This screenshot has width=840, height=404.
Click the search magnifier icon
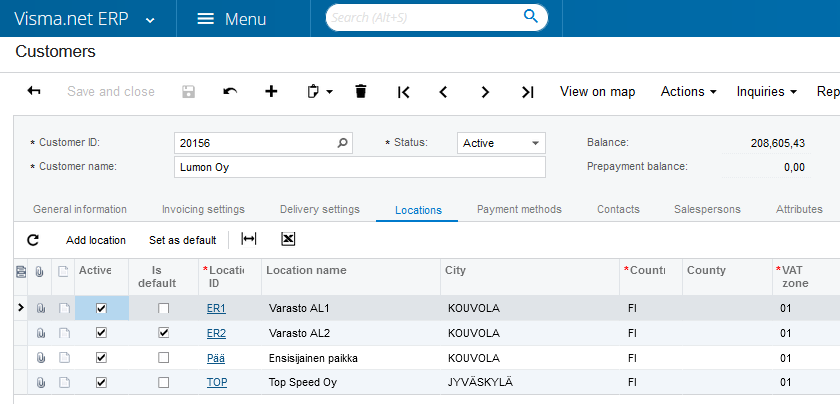click(530, 17)
